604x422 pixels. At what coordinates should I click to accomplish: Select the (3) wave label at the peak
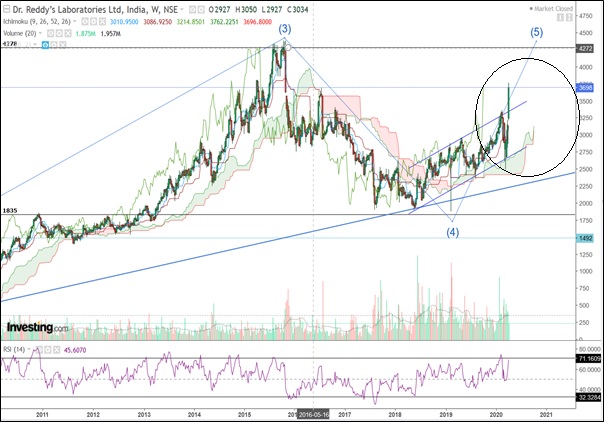(x=285, y=29)
